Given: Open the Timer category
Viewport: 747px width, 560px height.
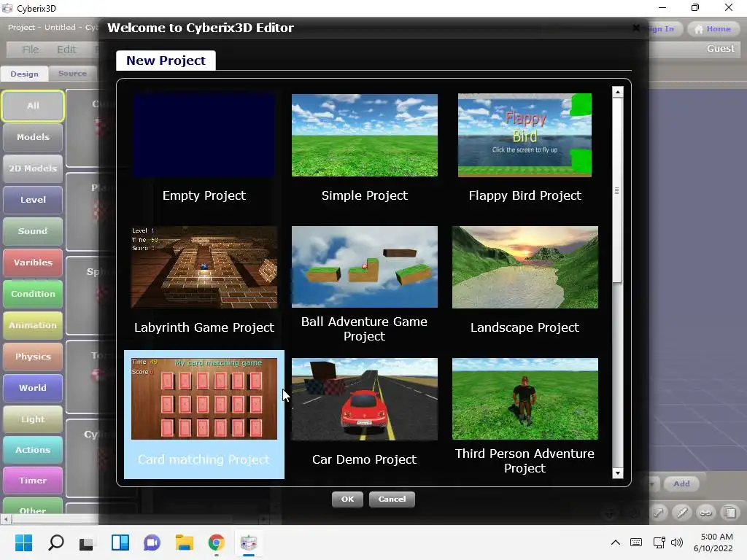Looking at the screenshot, I should click(33, 481).
